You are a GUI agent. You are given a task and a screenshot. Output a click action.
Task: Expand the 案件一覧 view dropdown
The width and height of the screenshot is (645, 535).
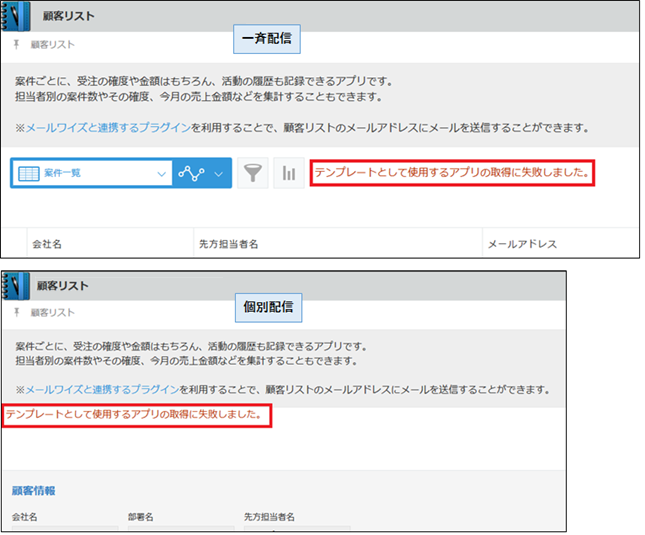pyautogui.click(x=162, y=173)
